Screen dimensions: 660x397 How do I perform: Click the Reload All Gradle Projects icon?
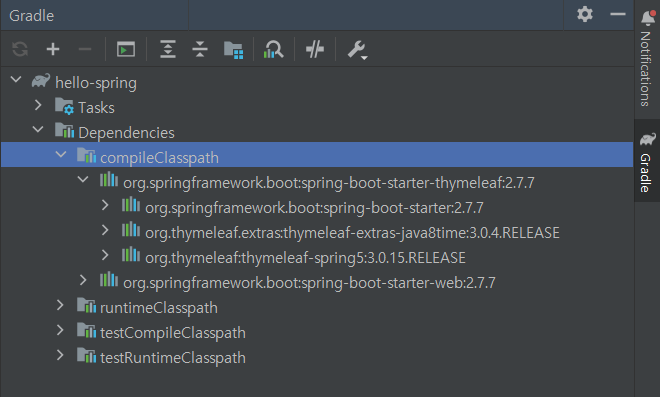[20, 49]
